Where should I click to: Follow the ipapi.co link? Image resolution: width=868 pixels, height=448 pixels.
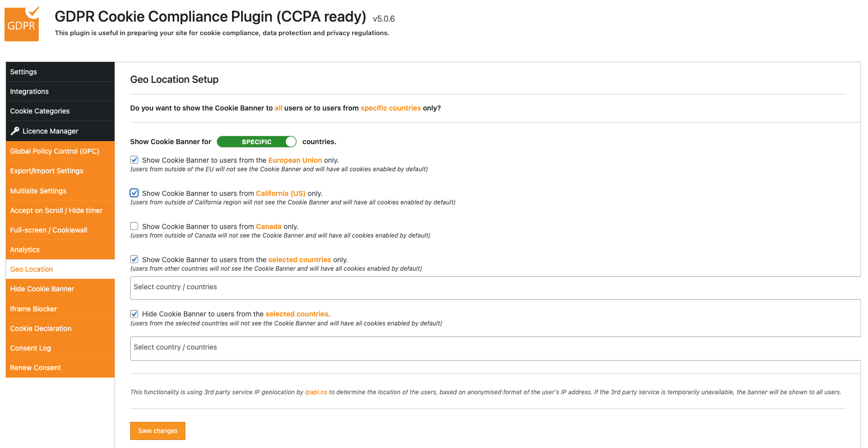point(316,392)
